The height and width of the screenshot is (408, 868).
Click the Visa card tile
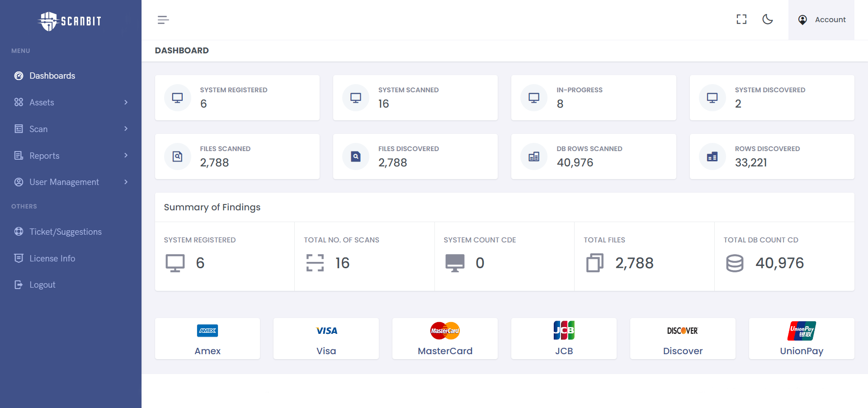(x=326, y=339)
